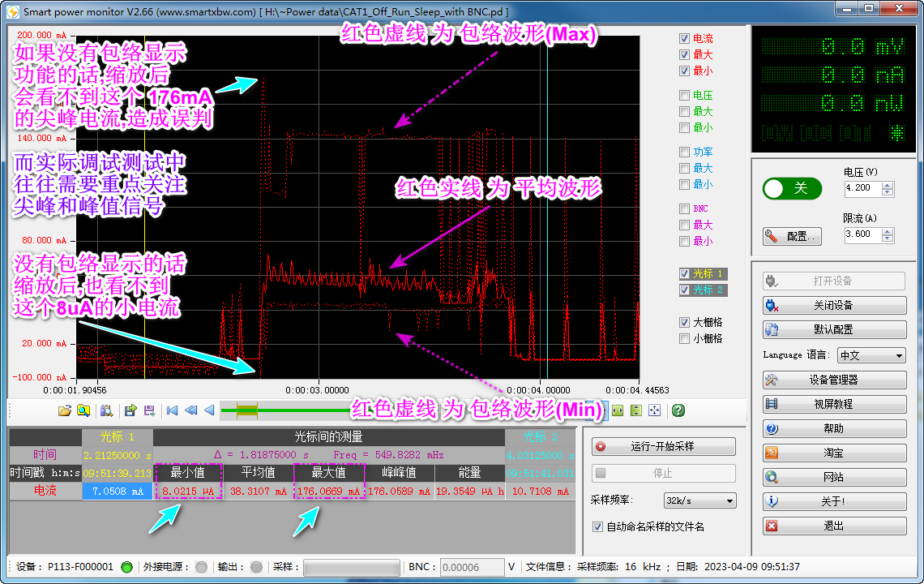Open the Language 语言 dropdown
This screenshot has height=584, width=924.
871,355
